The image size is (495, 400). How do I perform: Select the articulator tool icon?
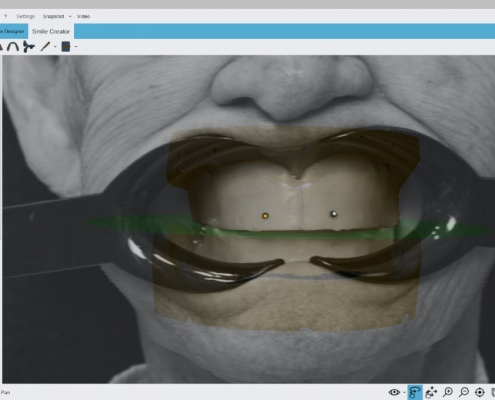click(x=29, y=46)
